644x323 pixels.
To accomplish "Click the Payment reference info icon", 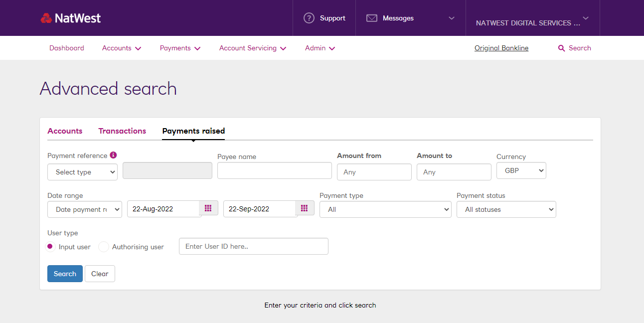I will click(113, 155).
